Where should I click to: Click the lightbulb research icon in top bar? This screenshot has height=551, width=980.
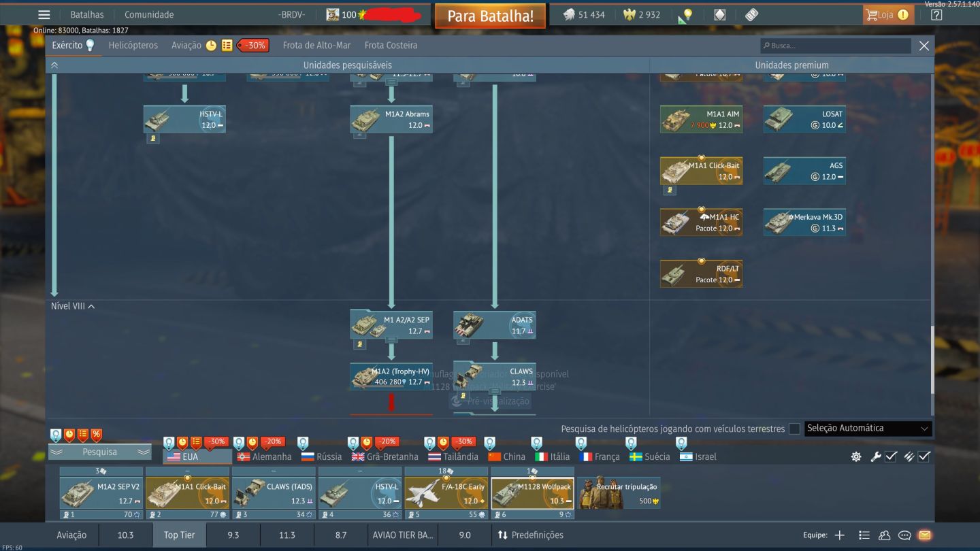click(686, 15)
